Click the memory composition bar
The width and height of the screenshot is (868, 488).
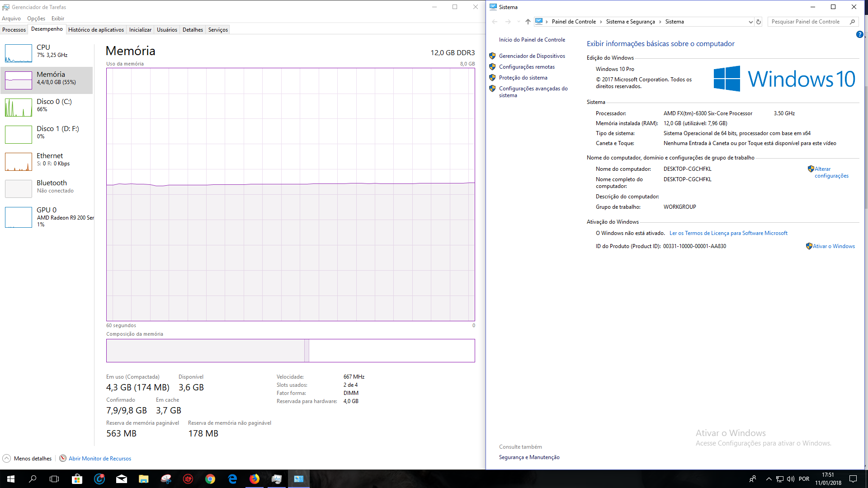click(290, 351)
